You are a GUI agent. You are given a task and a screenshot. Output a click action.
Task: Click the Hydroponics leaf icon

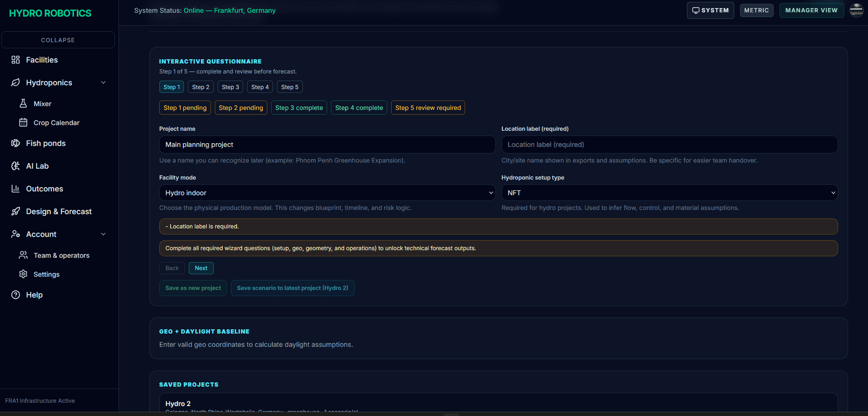click(x=16, y=82)
